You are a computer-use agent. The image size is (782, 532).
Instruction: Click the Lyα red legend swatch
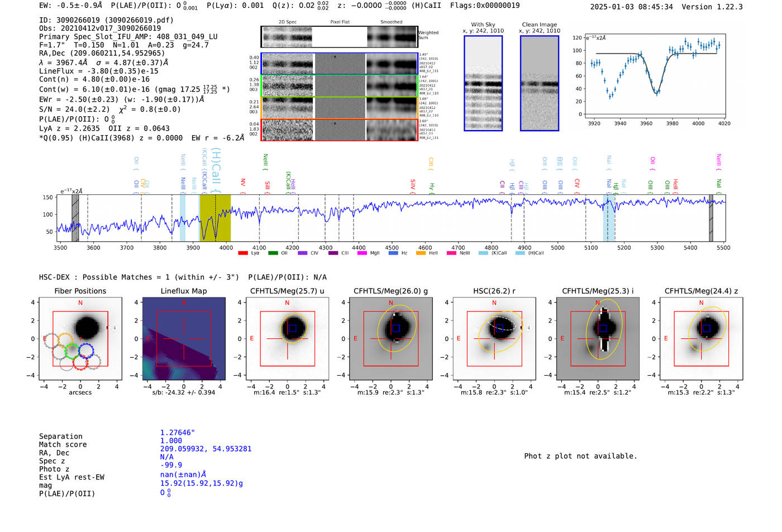pyautogui.click(x=243, y=253)
